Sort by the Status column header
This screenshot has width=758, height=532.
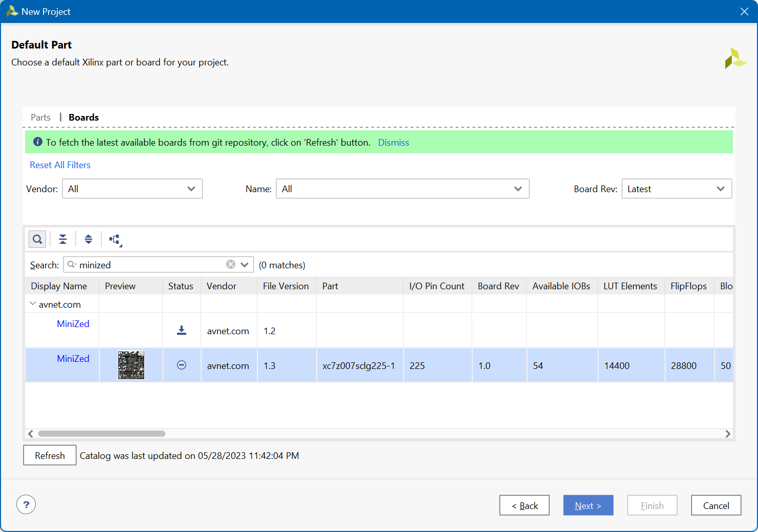[x=182, y=286]
